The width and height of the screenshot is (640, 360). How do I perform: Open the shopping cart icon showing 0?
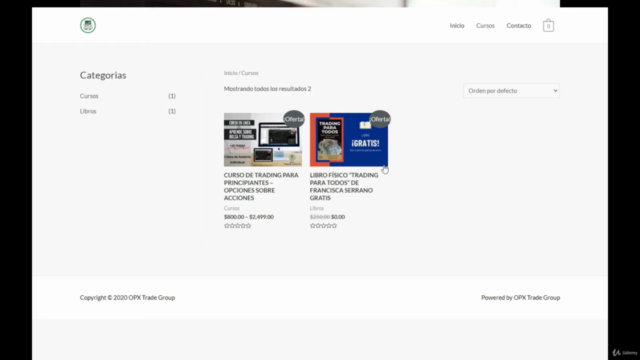548,26
